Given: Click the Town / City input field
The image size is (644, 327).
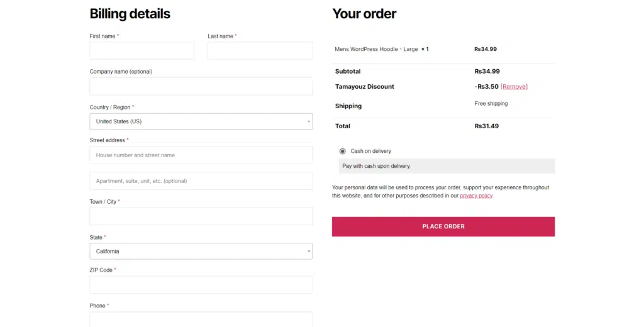Looking at the screenshot, I should point(201,216).
